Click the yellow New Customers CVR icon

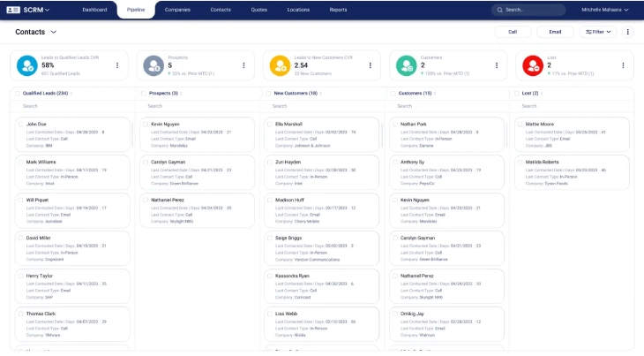click(279, 64)
